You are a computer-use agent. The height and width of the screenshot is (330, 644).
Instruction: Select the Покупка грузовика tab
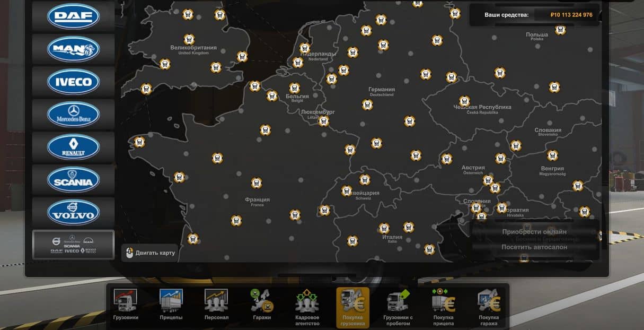352,307
